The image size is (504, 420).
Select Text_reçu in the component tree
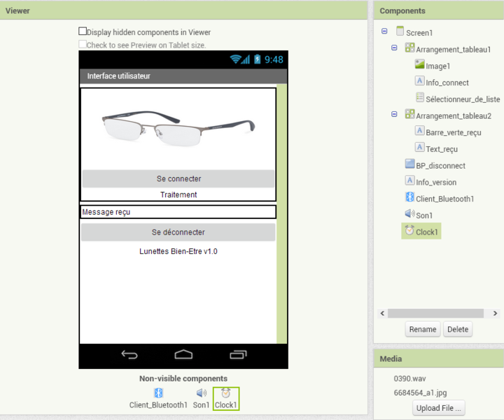coord(441,148)
